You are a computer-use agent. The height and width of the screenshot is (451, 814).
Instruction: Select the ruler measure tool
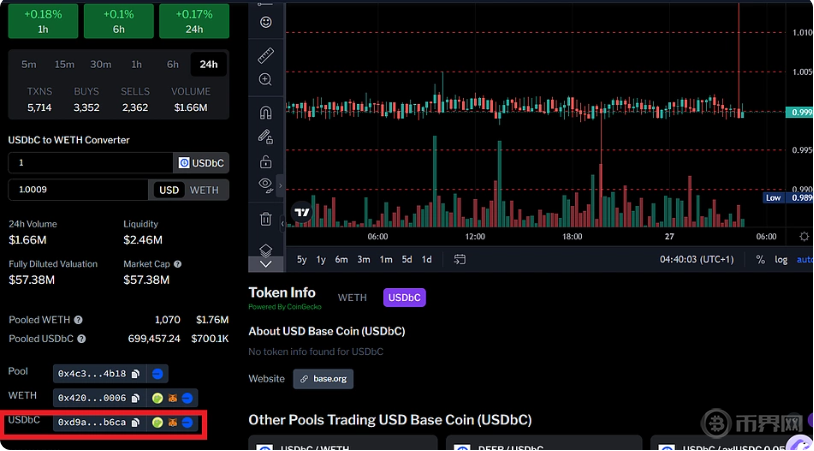tap(265, 54)
